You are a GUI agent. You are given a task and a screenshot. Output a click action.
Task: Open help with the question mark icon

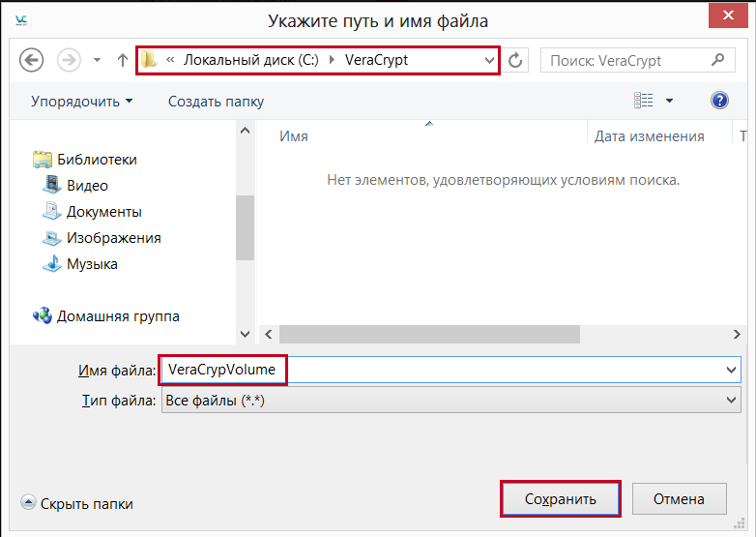tap(719, 101)
